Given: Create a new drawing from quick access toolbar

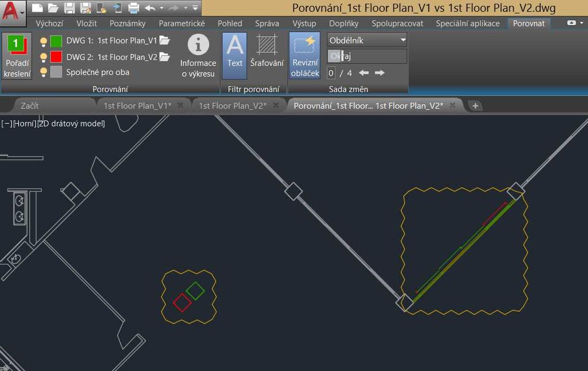Looking at the screenshot, I should (x=37, y=7).
